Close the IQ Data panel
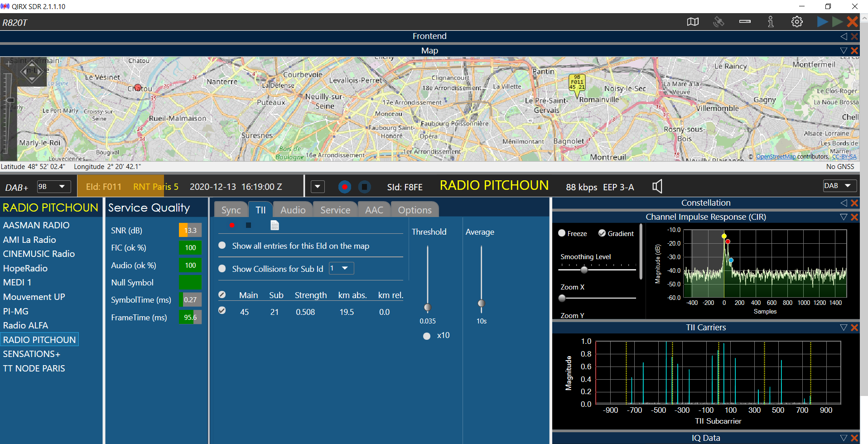Screen dimensions: 868x444 pos(854,438)
